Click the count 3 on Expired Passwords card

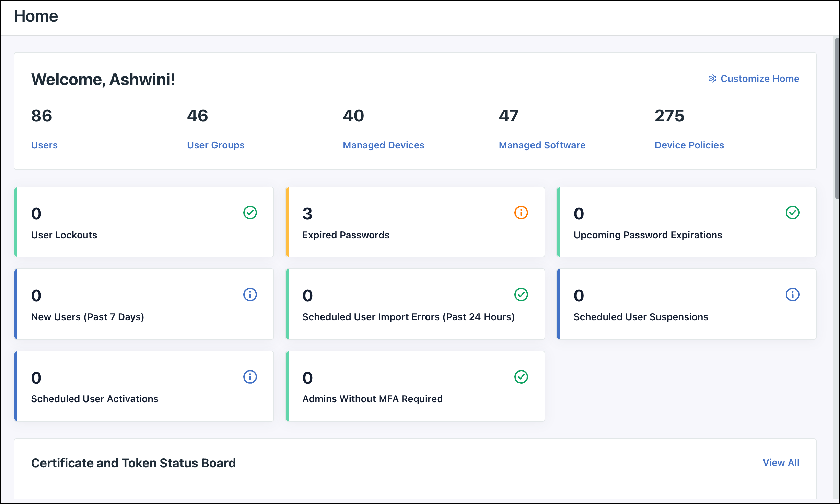point(307,213)
